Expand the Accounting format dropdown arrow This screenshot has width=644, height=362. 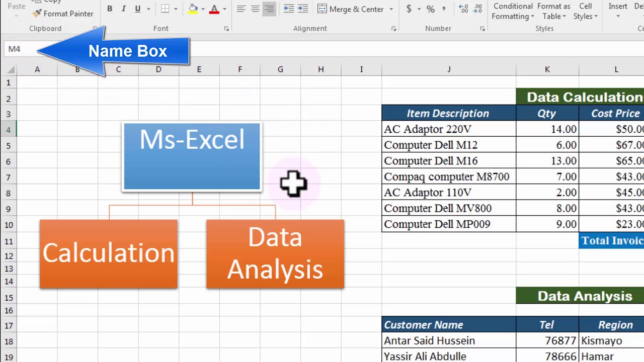[x=419, y=9]
